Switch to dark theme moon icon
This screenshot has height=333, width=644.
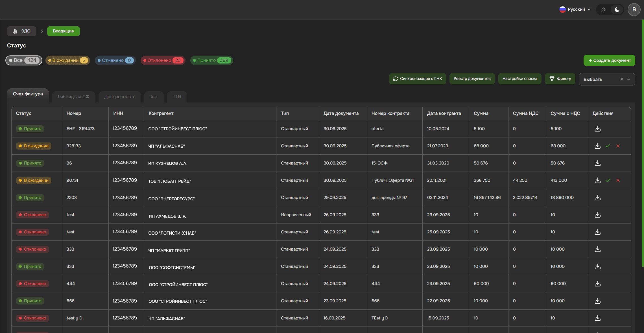point(617,10)
